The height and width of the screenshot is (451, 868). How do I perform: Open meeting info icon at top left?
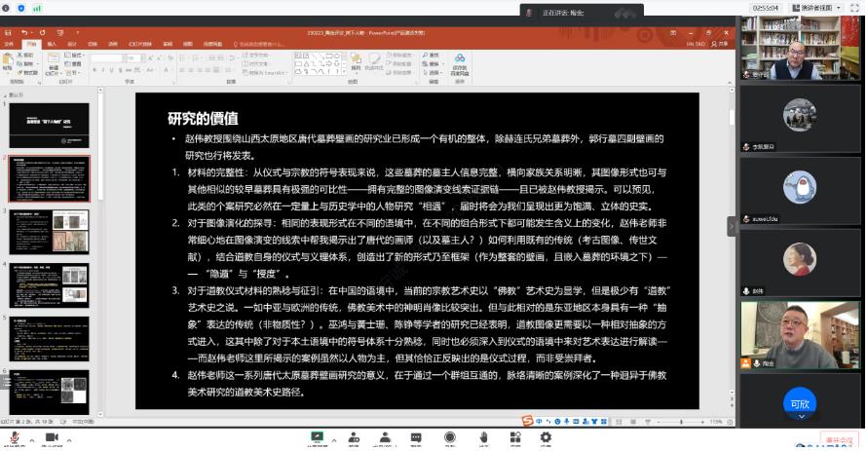click(x=6, y=9)
